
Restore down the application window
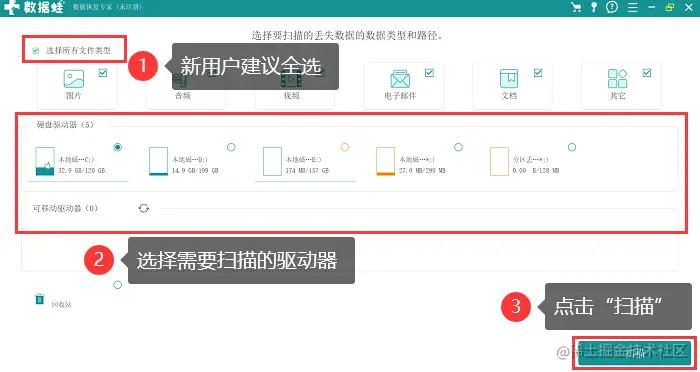670,7
